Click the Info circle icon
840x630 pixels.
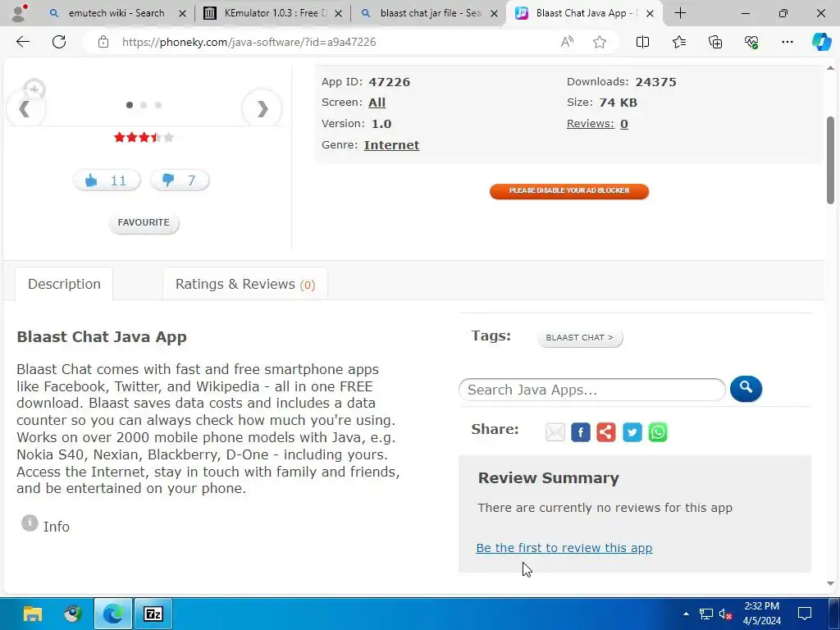[30, 523]
